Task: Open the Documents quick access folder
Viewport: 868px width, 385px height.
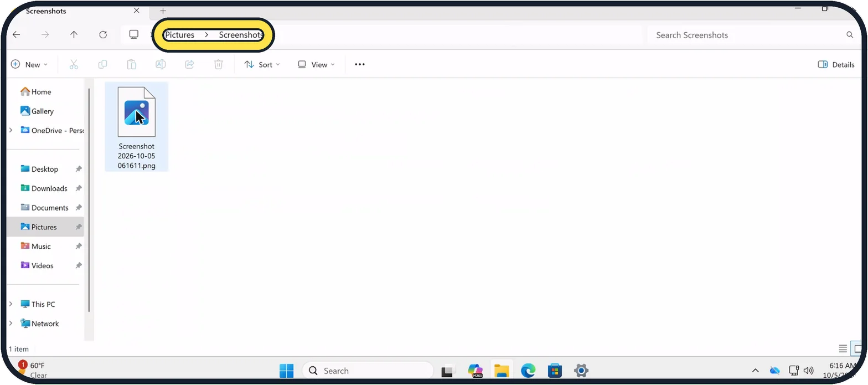Action: click(x=44, y=208)
